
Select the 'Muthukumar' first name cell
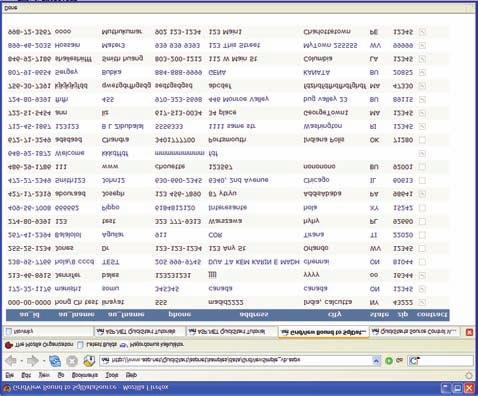click(x=122, y=32)
